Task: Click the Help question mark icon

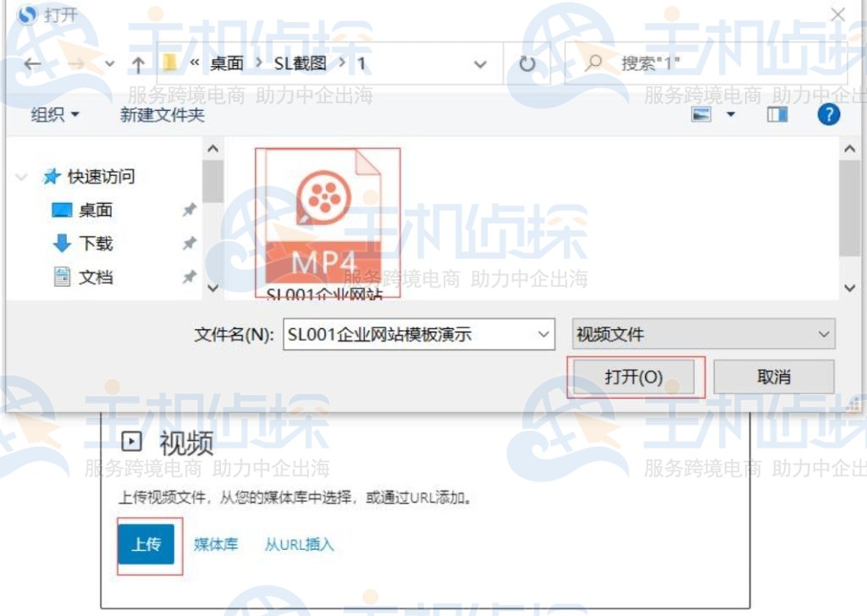Action: 828,114
